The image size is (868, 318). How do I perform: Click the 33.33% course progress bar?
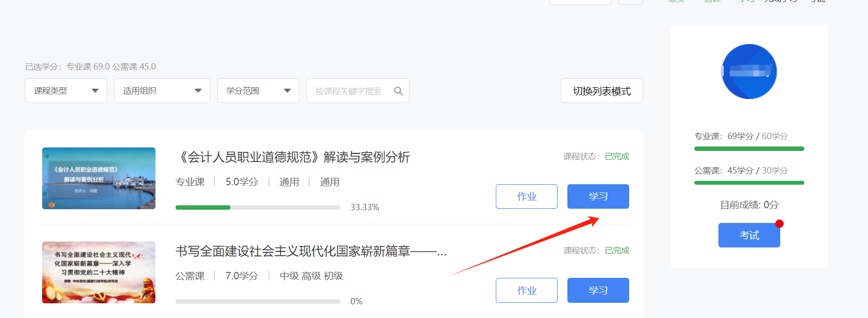(258, 207)
